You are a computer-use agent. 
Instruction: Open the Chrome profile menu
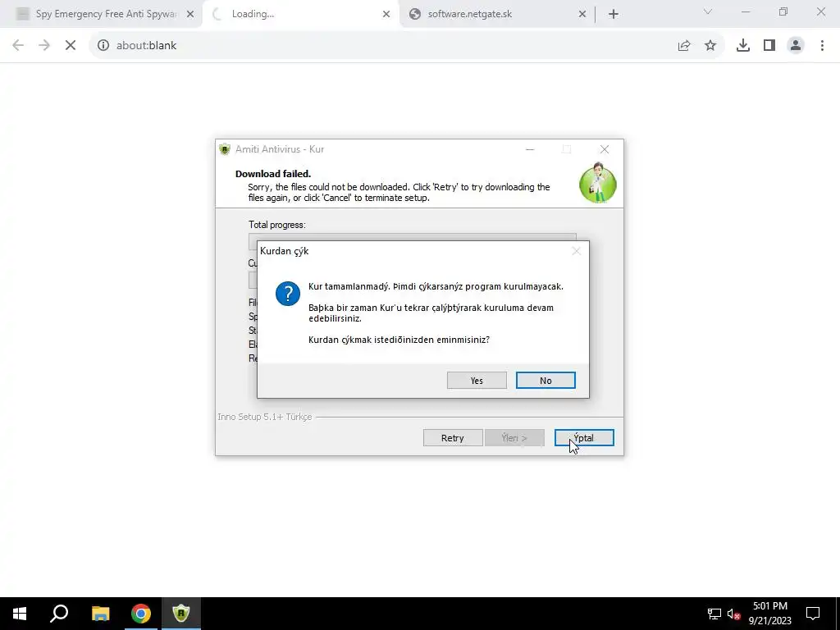[x=796, y=46]
